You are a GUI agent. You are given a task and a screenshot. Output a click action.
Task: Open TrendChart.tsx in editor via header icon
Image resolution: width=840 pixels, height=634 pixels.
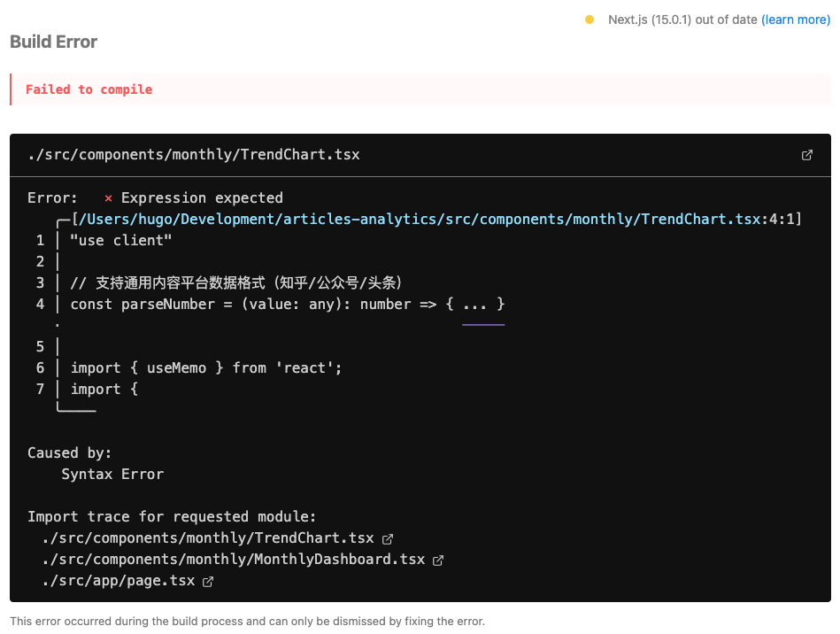click(806, 155)
